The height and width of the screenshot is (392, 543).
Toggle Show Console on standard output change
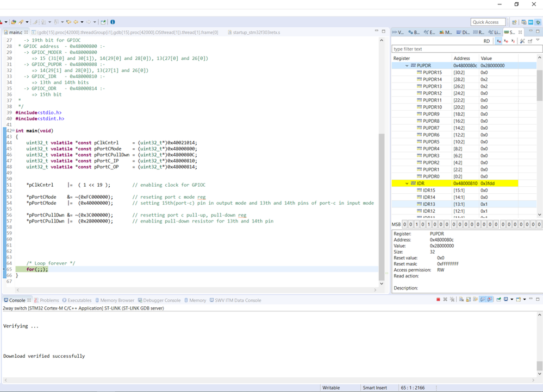pyautogui.click(x=483, y=299)
